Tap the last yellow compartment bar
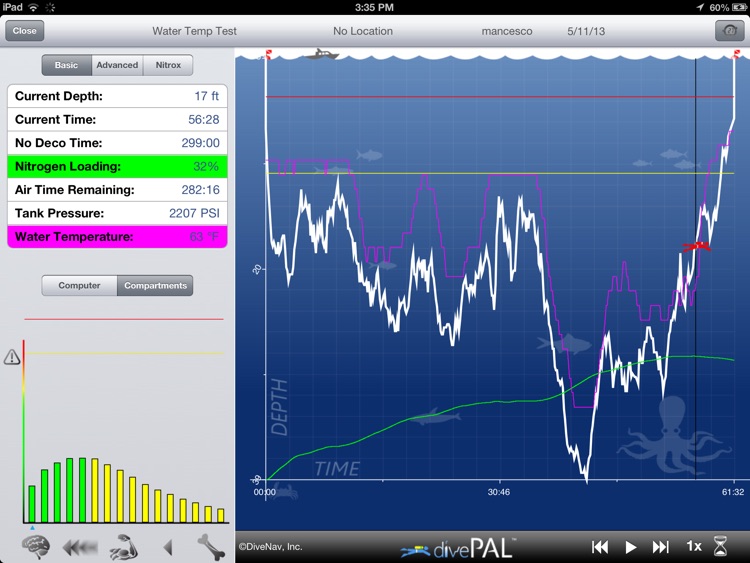The height and width of the screenshot is (563, 750). [x=221, y=515]
